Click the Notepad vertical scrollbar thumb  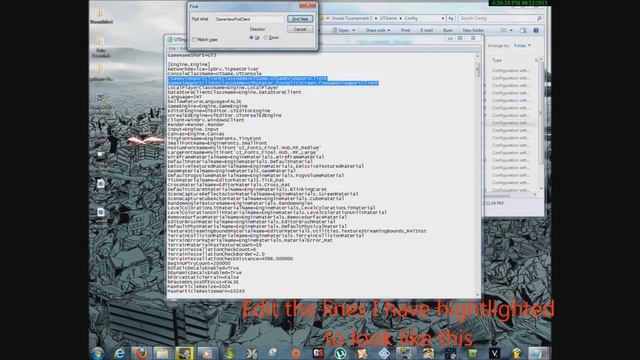(478, 69)
